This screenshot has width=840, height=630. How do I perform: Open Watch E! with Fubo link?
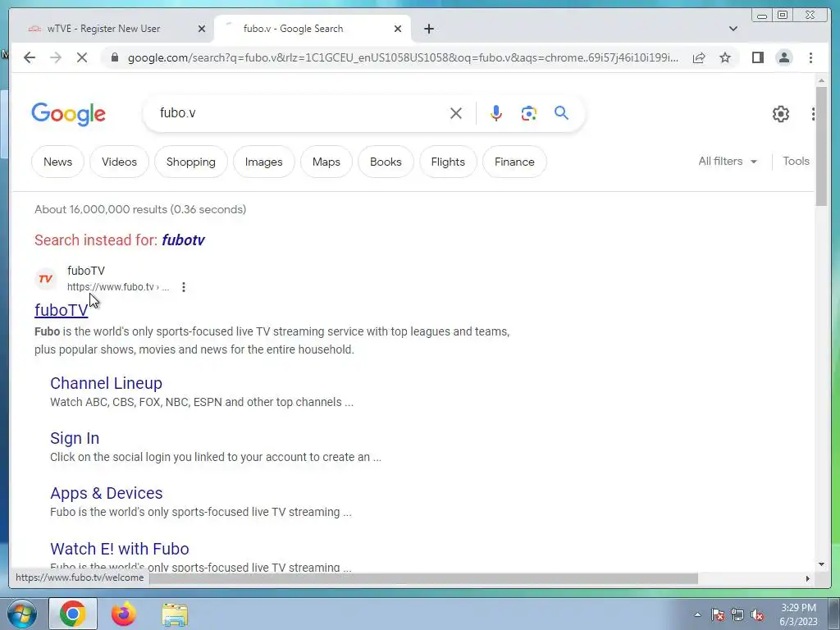pos(120,549)
